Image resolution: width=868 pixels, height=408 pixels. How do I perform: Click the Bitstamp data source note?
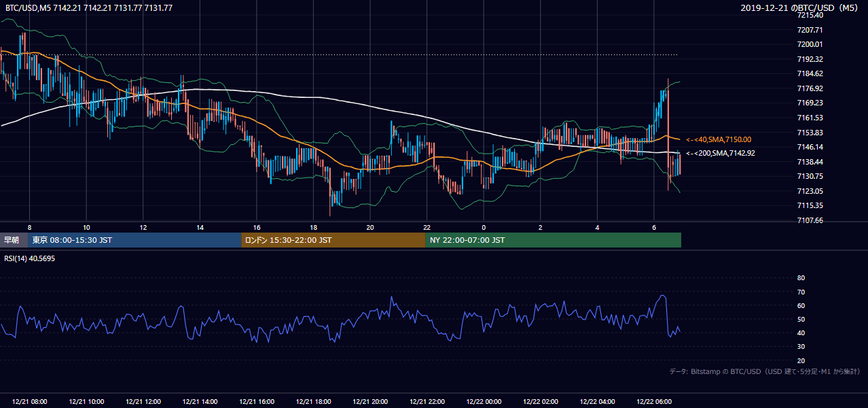[x=765, y=371]
